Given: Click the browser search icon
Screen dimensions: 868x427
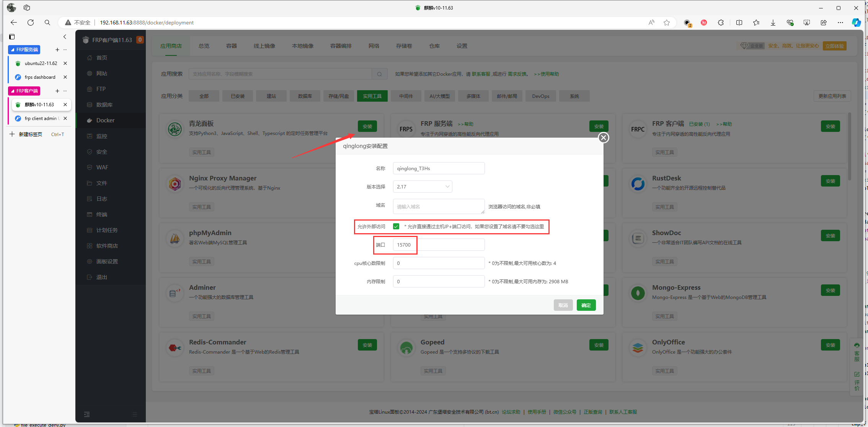Looking at the screenshot, I should click(x=47, y=23).
